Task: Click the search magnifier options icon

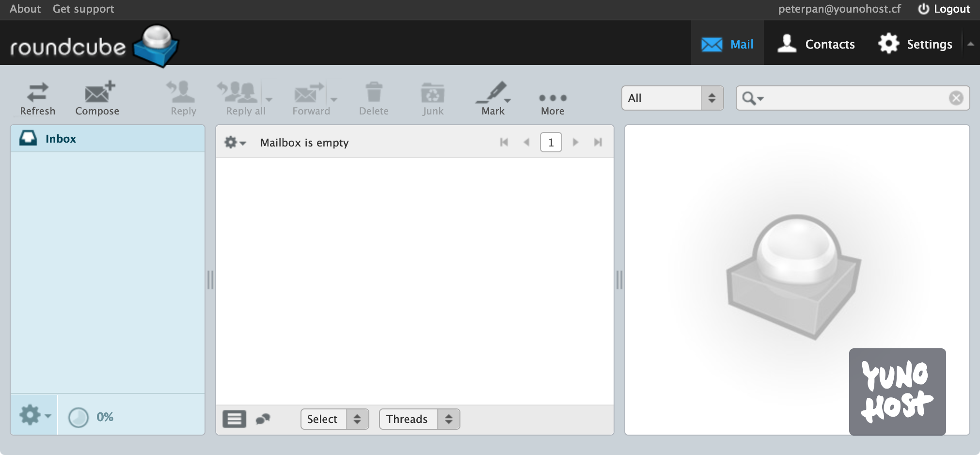Action: 752,98
